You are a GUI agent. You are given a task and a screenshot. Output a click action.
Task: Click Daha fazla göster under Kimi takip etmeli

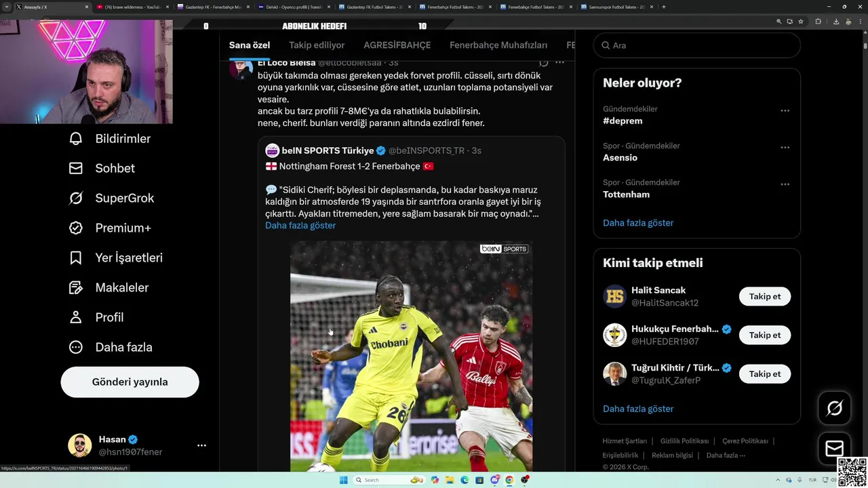pos(638,409)
